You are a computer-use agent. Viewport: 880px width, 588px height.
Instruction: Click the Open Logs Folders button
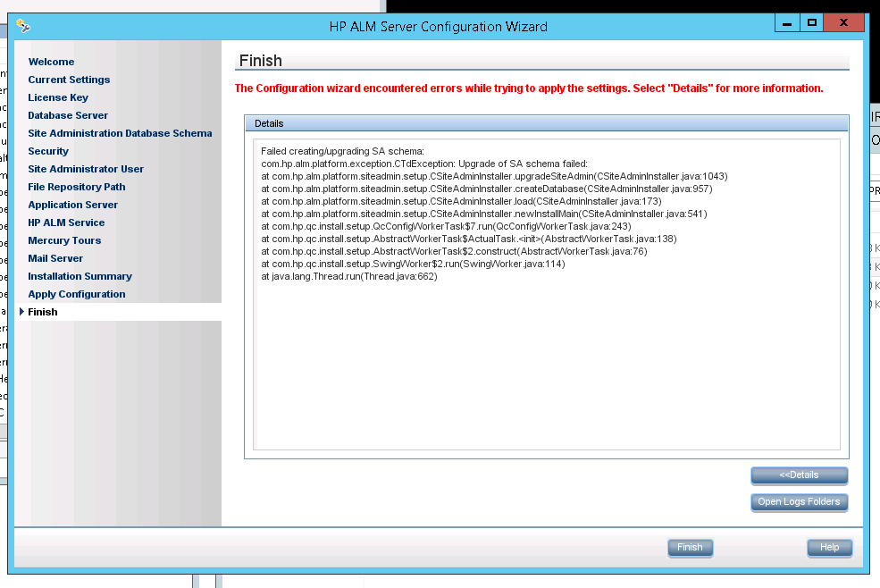click(x=800, y=502)
